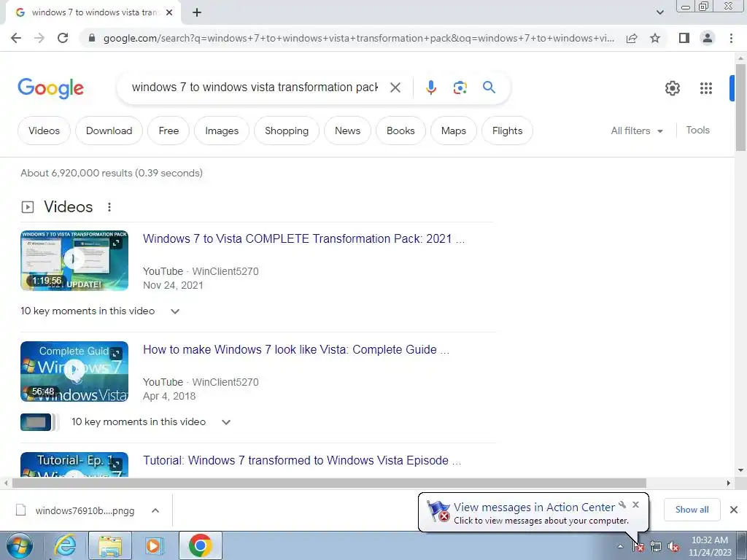Click the forward navigation arrow
Image resolution: width=747 pixels, height=560 pixels.
coord(39,38)
